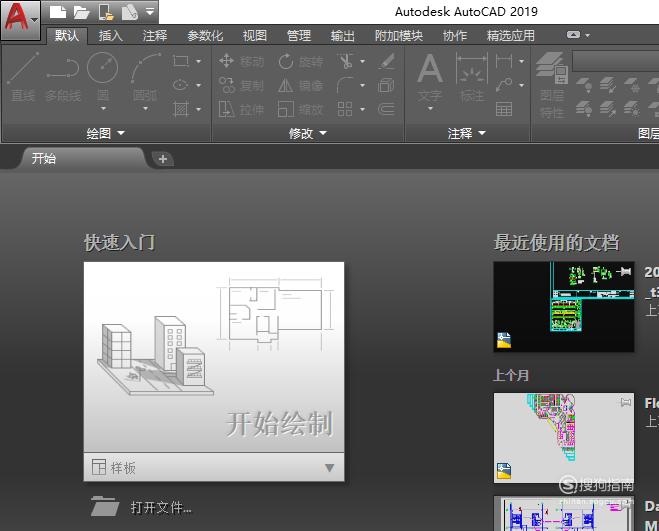Select the Erase tool icon
Image resolution: width=659 pixels, height=531 pixels.
pos(386,61)
